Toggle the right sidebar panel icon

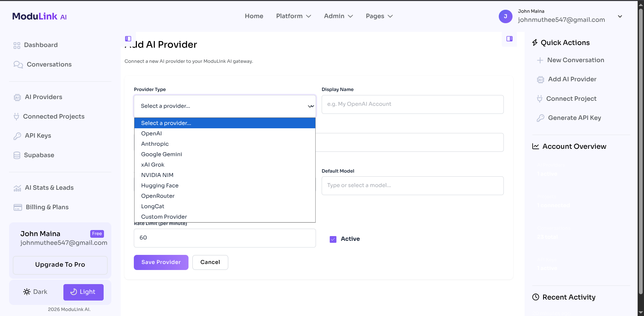pyautogui.click(x=509, y=39)
